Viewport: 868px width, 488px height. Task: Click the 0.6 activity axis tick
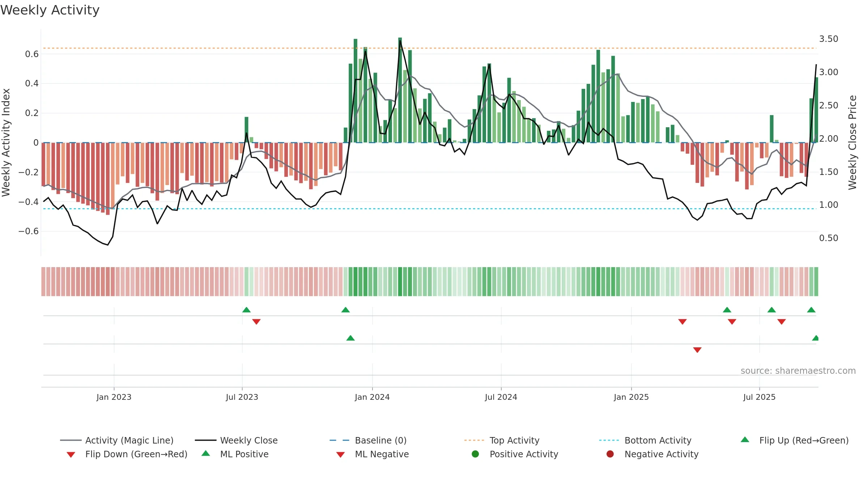tap(32, 54)
